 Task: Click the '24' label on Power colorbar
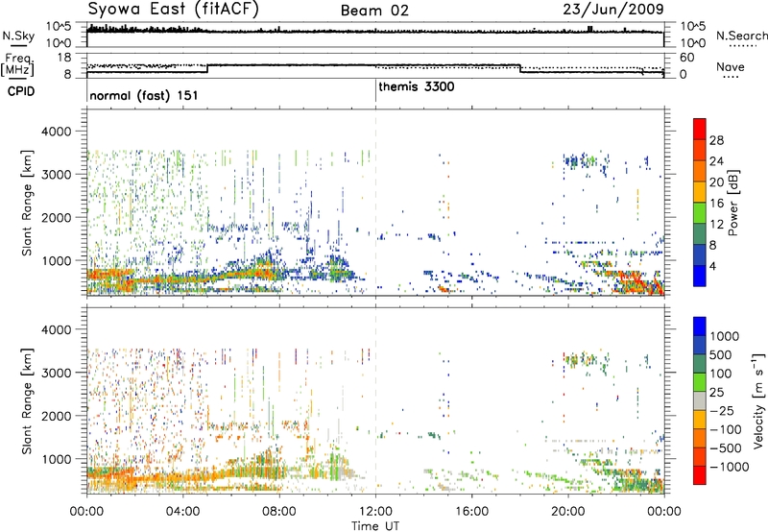[716, 161]
